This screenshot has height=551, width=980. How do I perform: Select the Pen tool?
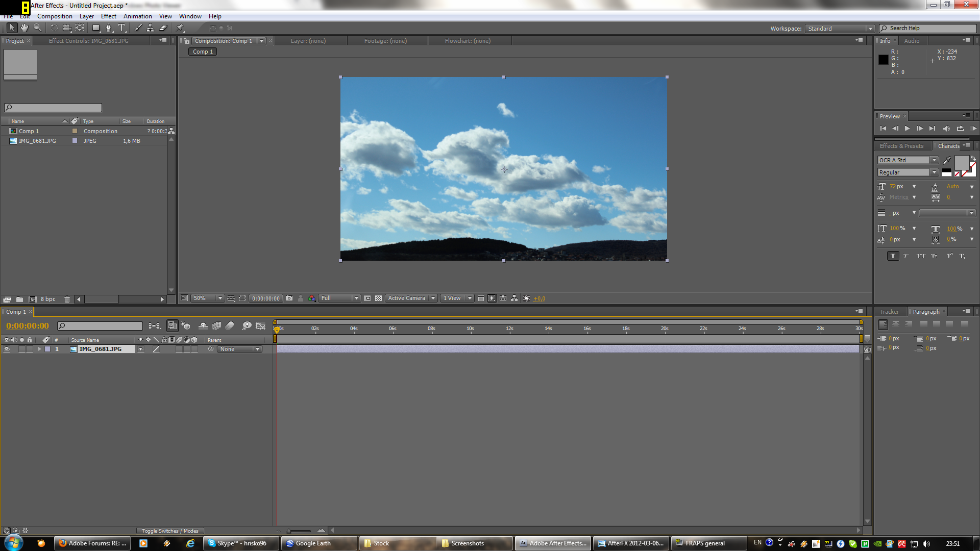tap(109, 28)
